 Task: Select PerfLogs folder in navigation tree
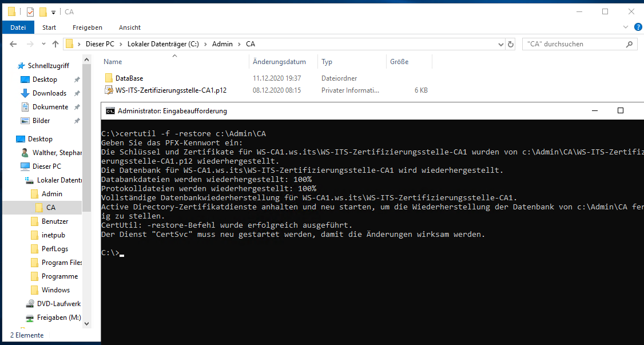55,249
